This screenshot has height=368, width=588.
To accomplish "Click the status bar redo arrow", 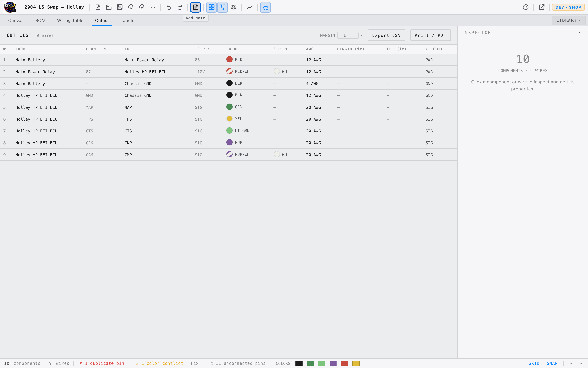I will [581, 363].
